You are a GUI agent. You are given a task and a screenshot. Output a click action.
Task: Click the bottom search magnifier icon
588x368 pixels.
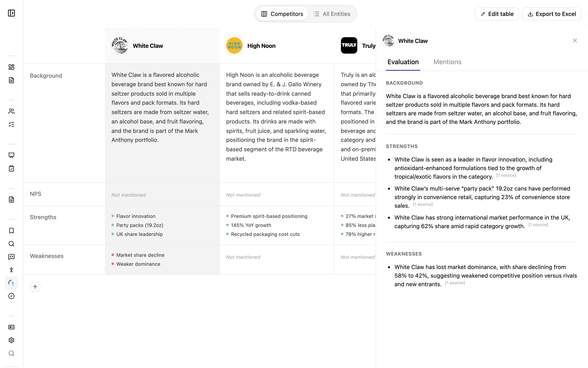pos(11,353)
